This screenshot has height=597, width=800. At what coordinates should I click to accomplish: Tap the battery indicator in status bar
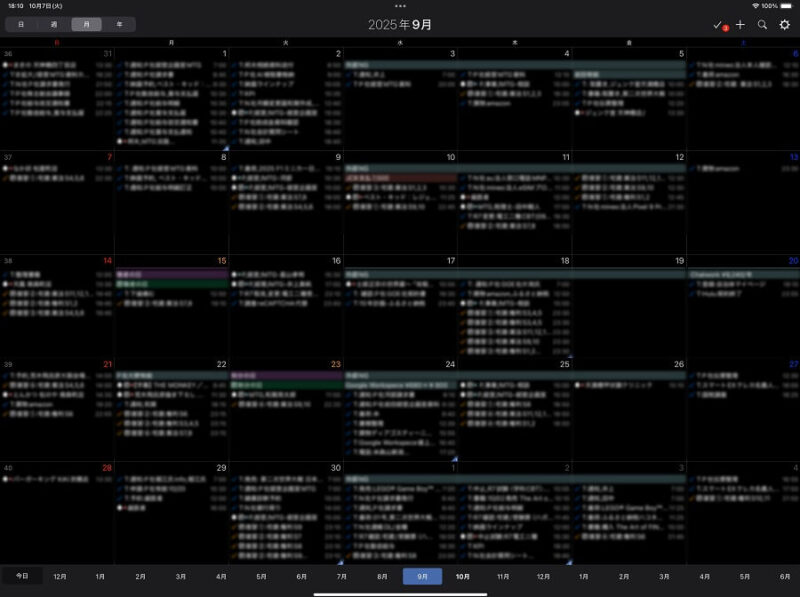click(x=787, y=5)
